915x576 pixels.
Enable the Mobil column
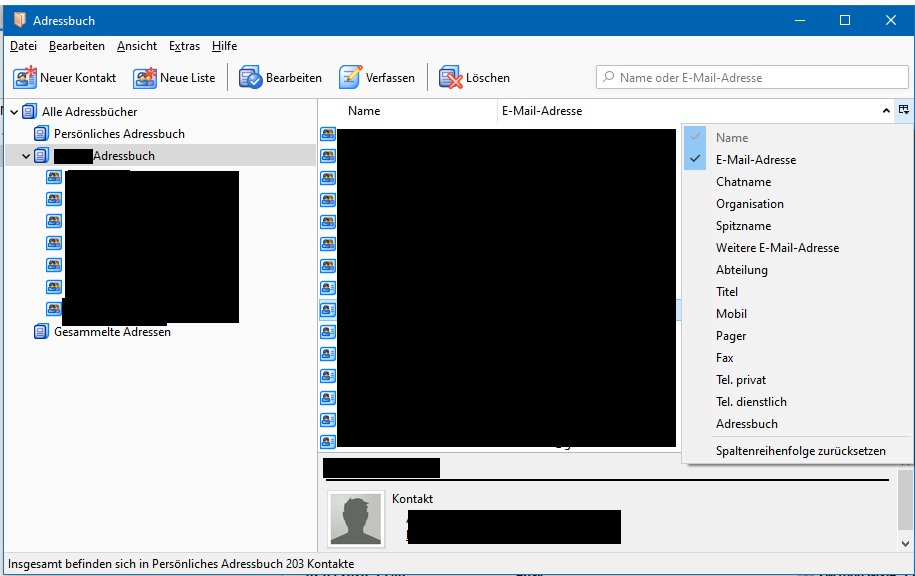click(731, 314)
